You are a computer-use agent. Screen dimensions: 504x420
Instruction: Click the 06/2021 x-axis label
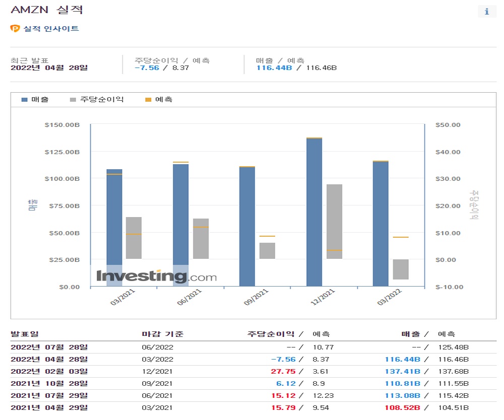[190, 297]
